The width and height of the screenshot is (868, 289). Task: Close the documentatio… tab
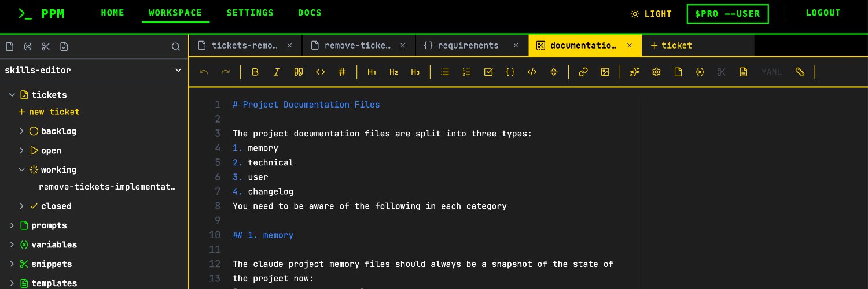coord(630,46)
